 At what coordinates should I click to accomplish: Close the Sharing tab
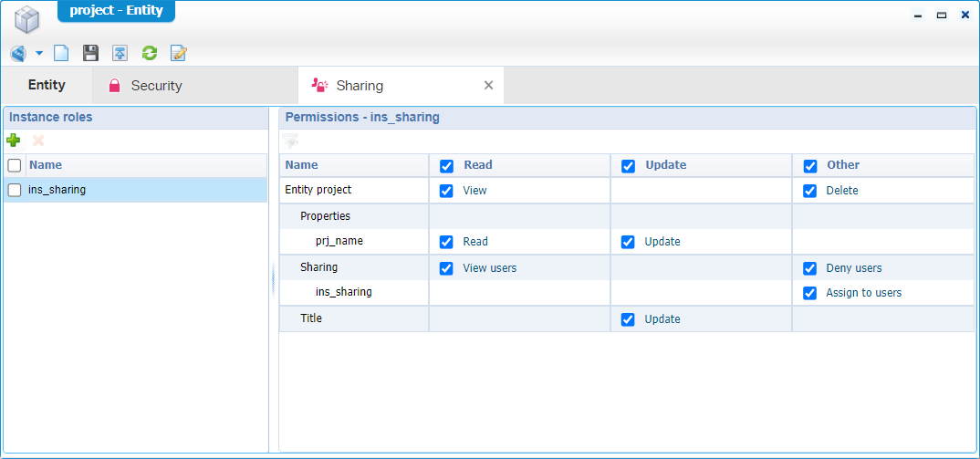click(488, 85)
